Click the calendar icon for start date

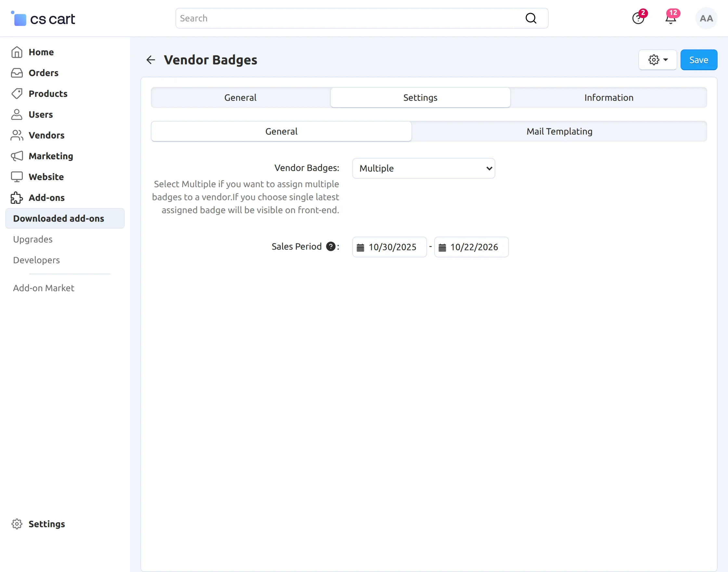pyautogui.click(x=360, y=247)
